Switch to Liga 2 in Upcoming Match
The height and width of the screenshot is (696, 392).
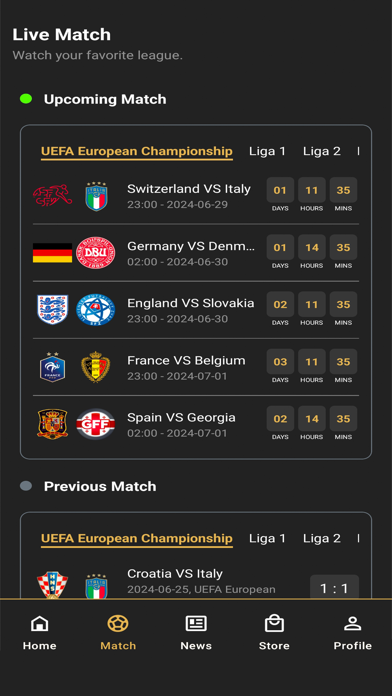(322, 151)
